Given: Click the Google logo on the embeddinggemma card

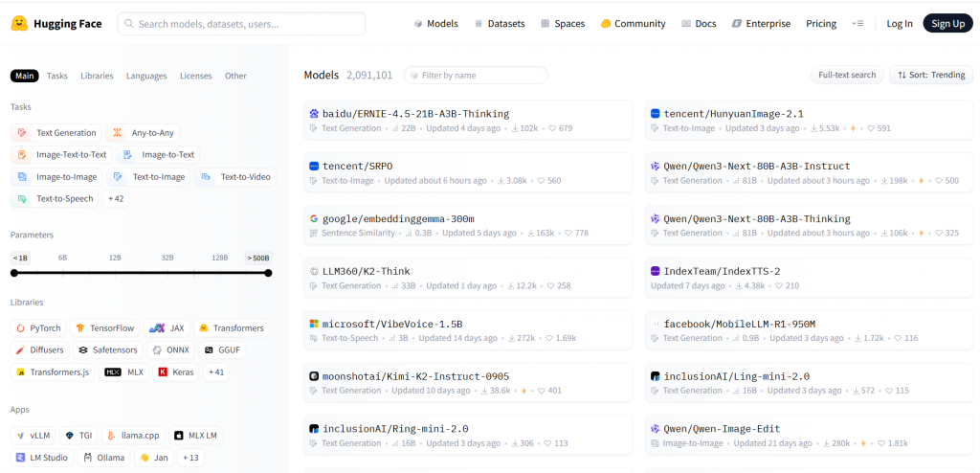Looking at the screenshot, I should [x=314, y=219].
